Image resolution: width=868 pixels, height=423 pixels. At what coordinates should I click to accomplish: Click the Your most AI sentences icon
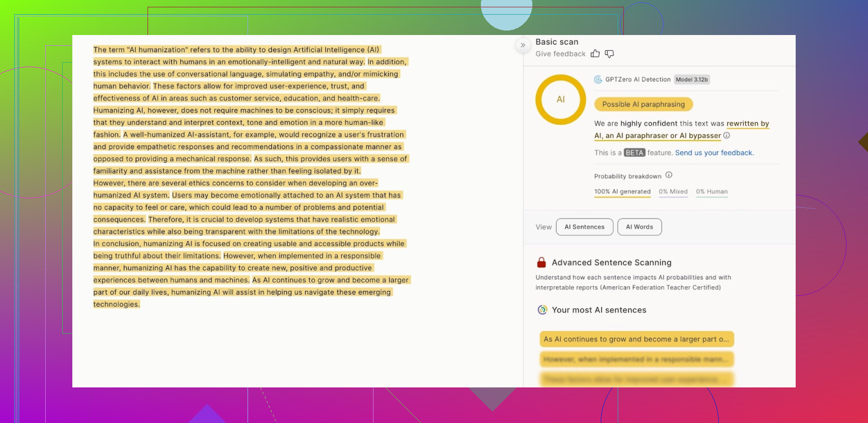(x=542, y=310)
